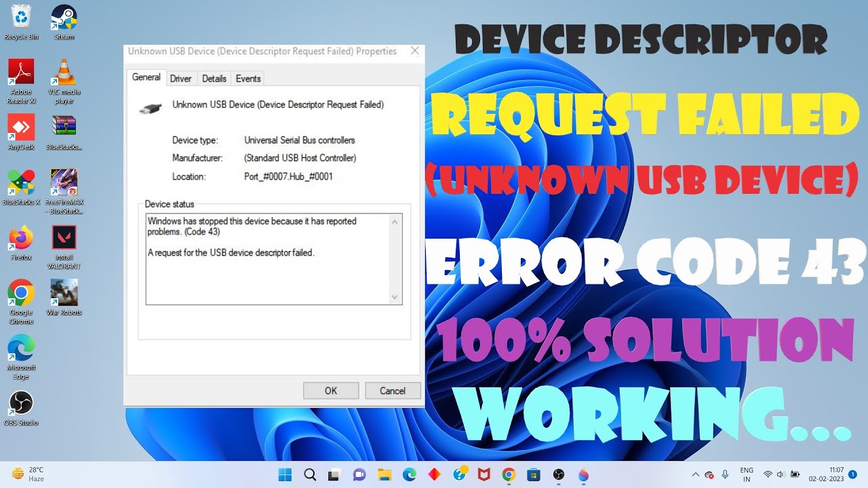Image resolution: width=868 pixels, height=488 pixels.
Task: Launch OBS Studio desktop shortcut
Action: [21, 409]
